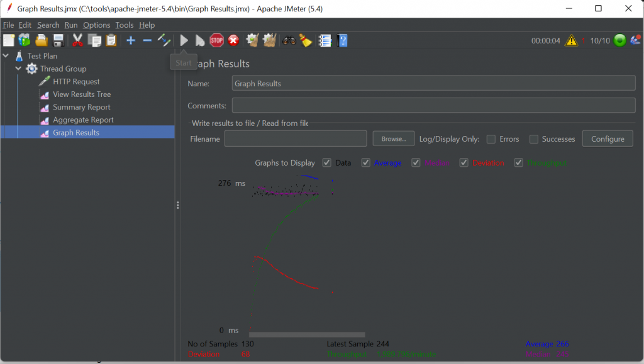
Task: Click the Save test plan floppy icon
Action: coord(58,40)
